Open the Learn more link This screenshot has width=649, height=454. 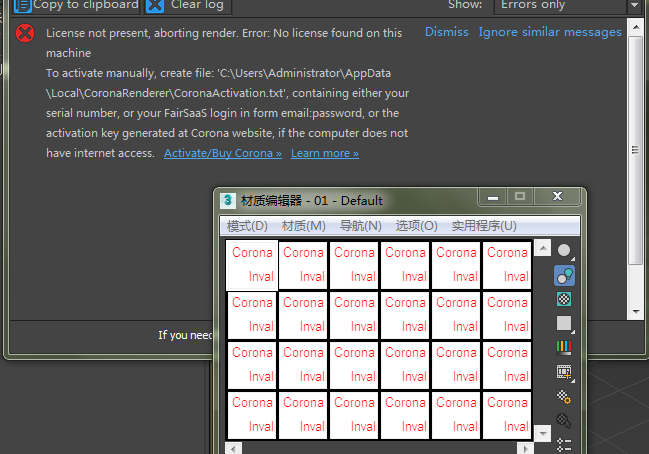[325, 153]
